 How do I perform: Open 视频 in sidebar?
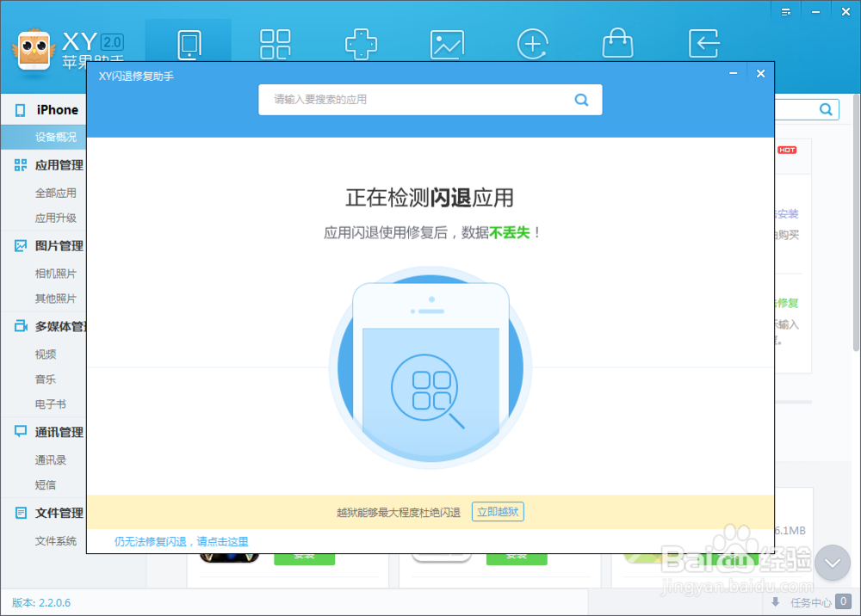point(46,354)
